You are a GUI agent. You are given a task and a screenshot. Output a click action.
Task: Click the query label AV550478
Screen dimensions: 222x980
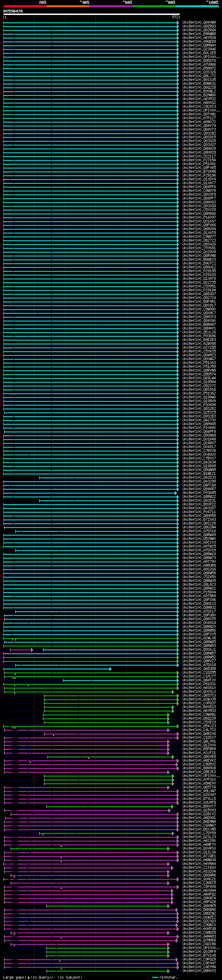(13, 11)
